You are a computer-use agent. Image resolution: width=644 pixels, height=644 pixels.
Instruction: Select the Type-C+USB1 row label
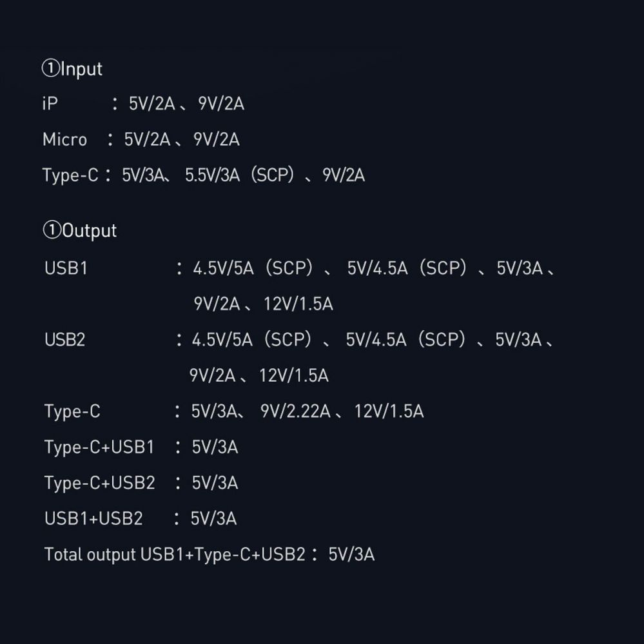point(99,447)
